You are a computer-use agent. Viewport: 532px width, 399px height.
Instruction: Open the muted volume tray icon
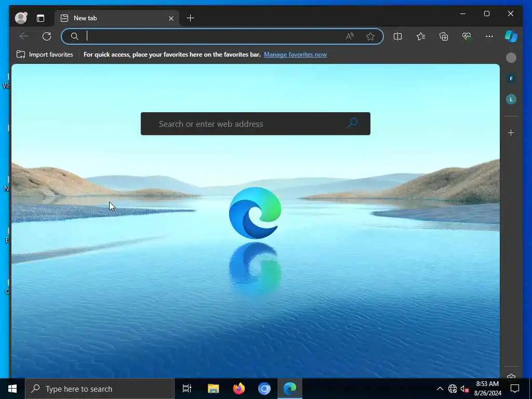464,389
